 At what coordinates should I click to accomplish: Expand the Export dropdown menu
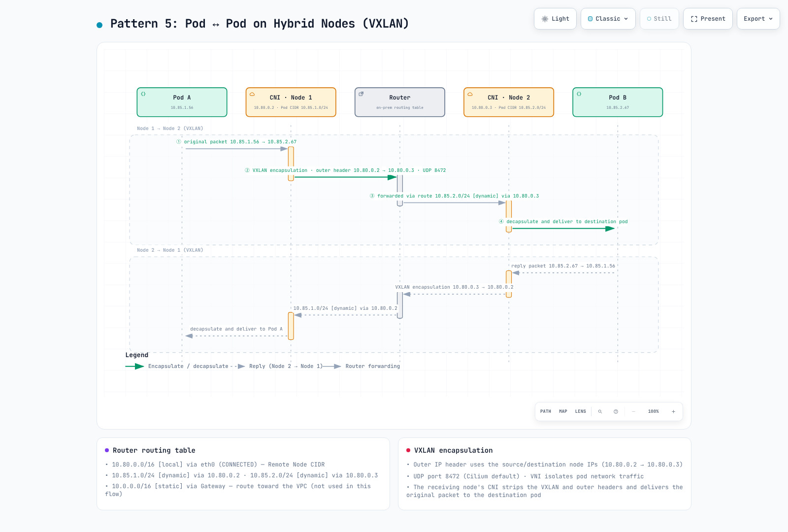click(x=758, y=19)
